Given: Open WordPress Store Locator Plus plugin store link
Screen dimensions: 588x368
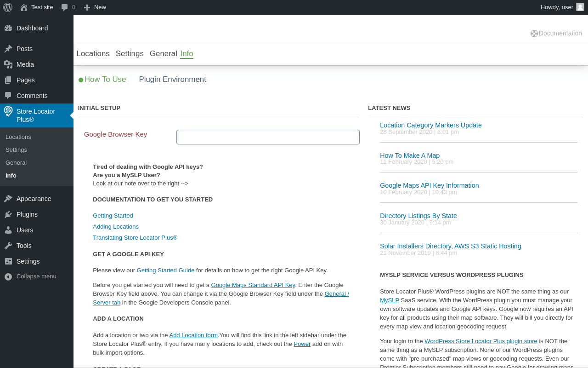Looking at the screenshot, I should pyautogui.click(x=481, y=341).
